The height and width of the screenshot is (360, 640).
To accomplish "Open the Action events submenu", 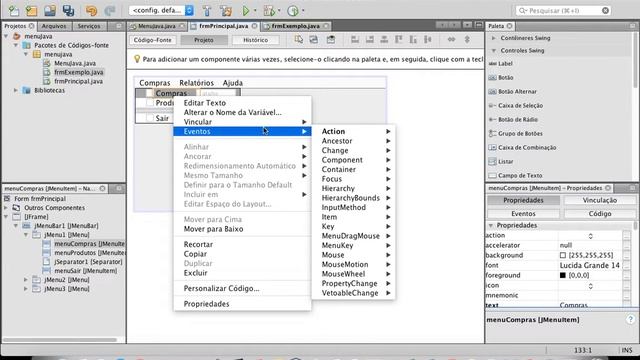I will [353, 131].
